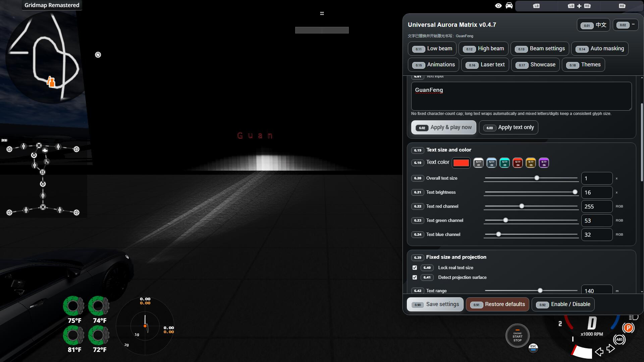This screenshot has height=362, width=644.
Task: Click the engine icon in powertrain diagram
Action: (x=45, y=151)
